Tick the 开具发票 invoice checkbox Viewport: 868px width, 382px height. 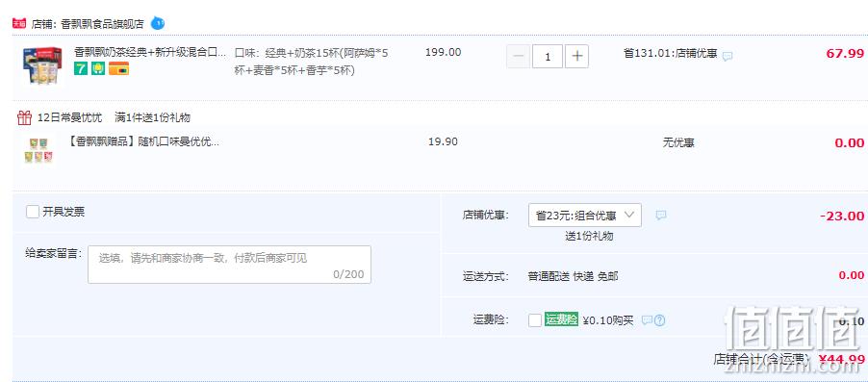click(x=33, y=212)
